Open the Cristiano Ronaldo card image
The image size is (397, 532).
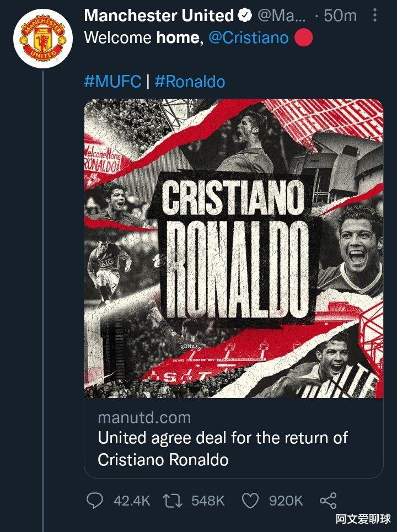pos(234,248)
